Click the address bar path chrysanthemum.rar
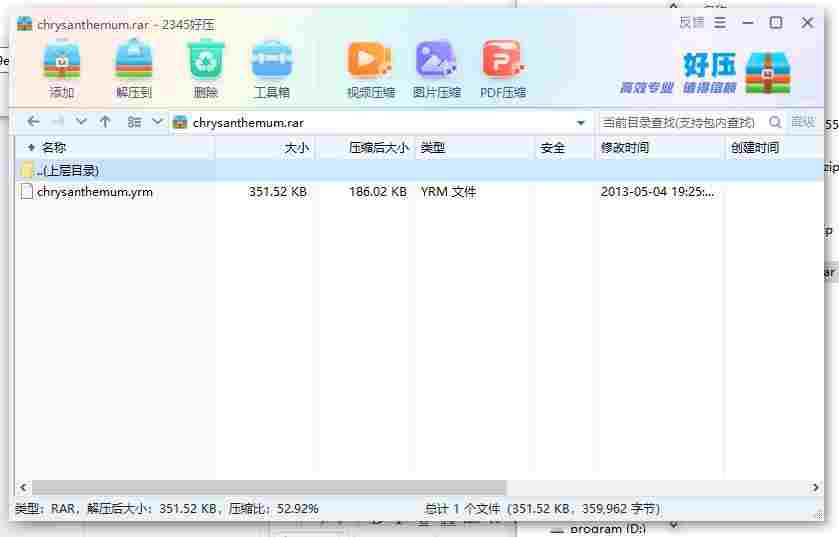839x537 pixels. coord(248,122)
